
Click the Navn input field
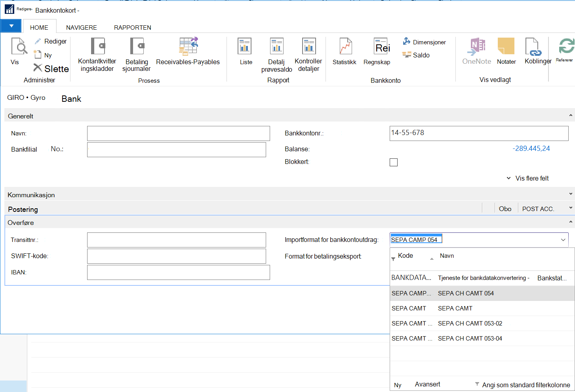179,133
